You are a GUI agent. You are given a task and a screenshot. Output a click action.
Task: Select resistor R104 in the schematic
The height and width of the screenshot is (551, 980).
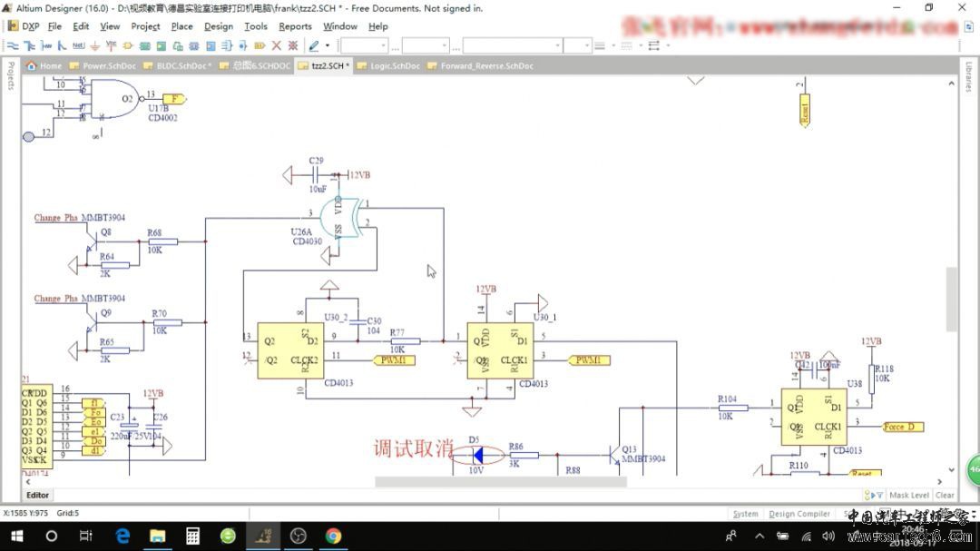coord(733,408)
